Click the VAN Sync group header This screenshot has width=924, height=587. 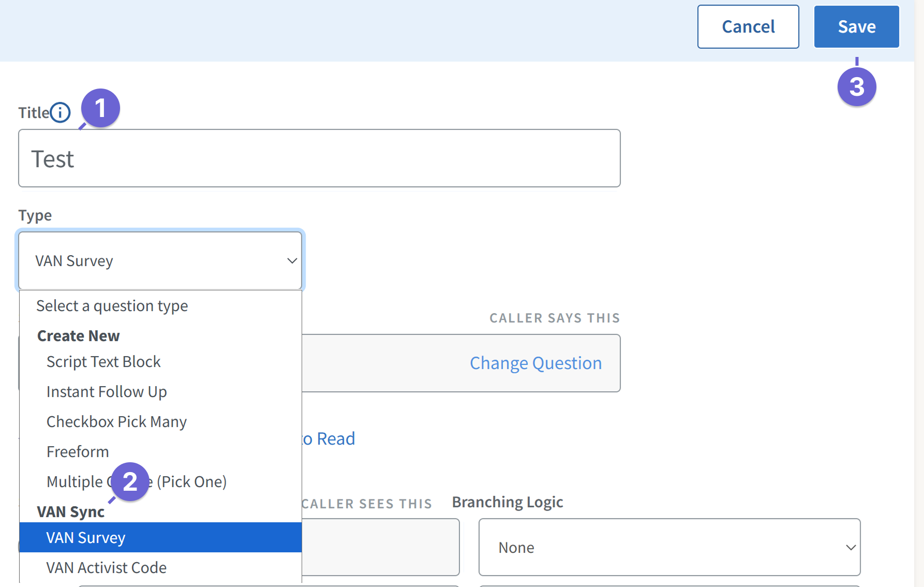pyautogui.click(x=71, y=512)
